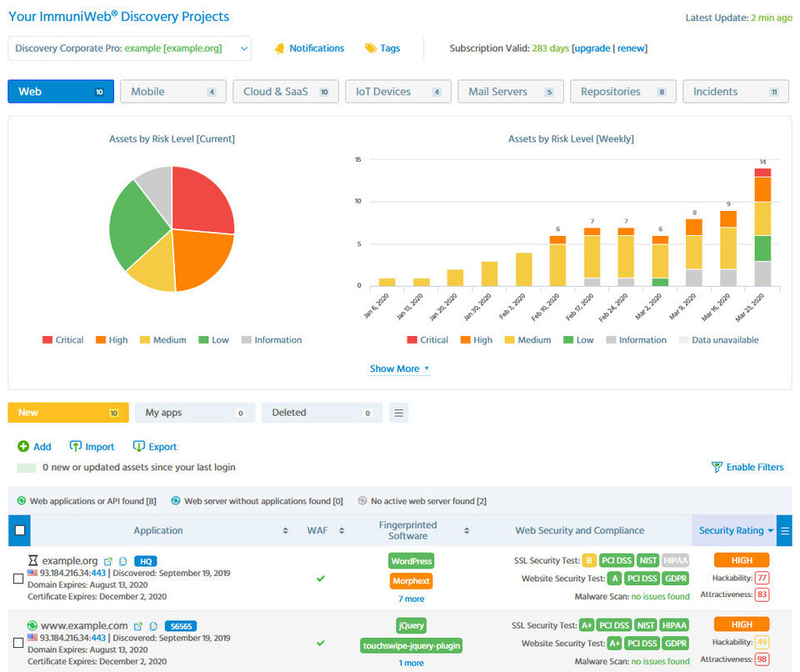Open the blue column menu icon beside Security Rating
Screen dimensions: 800x672
point(785,530)
